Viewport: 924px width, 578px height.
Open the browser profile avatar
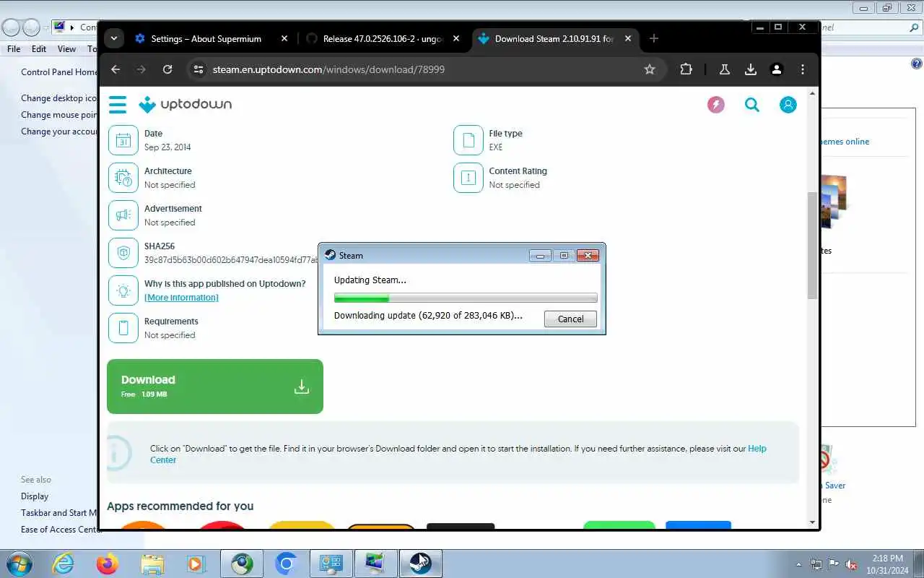click(777, 69)
